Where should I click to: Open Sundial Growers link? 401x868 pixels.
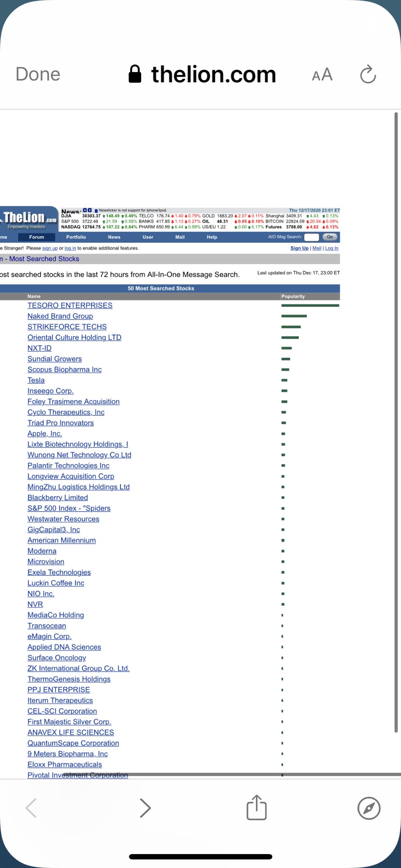pos(55,359)
